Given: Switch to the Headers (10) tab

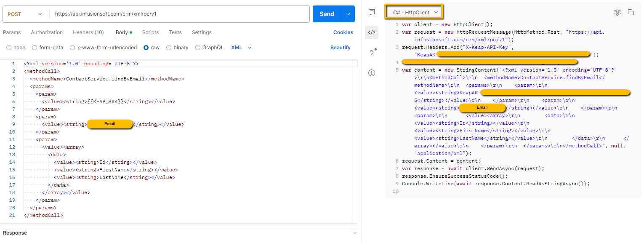Looking at the screenshot, I should [88, 32].
